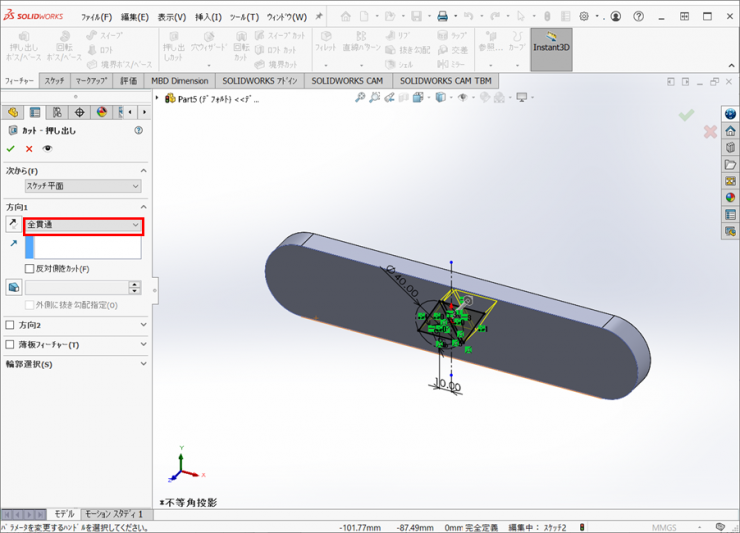740x533 pixels.
Task: Click the draft on/off icon
Action: (x=13, y=288)
